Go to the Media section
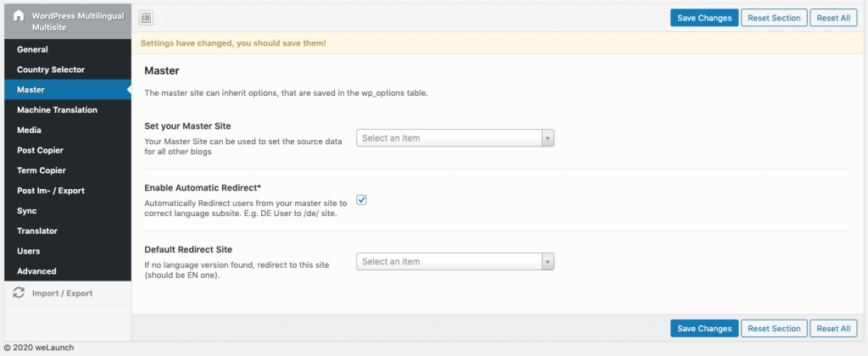The height and width of the screenshot is (356, 868). click(x=29, y=130)
